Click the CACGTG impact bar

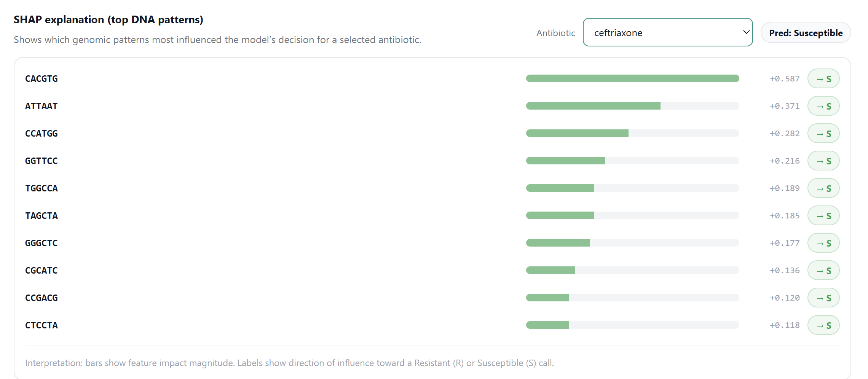(632, 79)
